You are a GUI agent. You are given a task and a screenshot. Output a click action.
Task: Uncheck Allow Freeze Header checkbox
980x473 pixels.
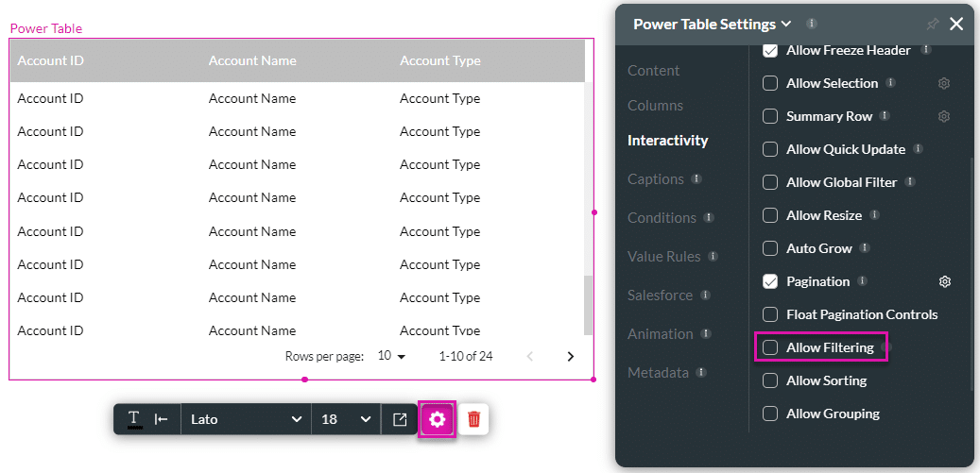(770, 50)
